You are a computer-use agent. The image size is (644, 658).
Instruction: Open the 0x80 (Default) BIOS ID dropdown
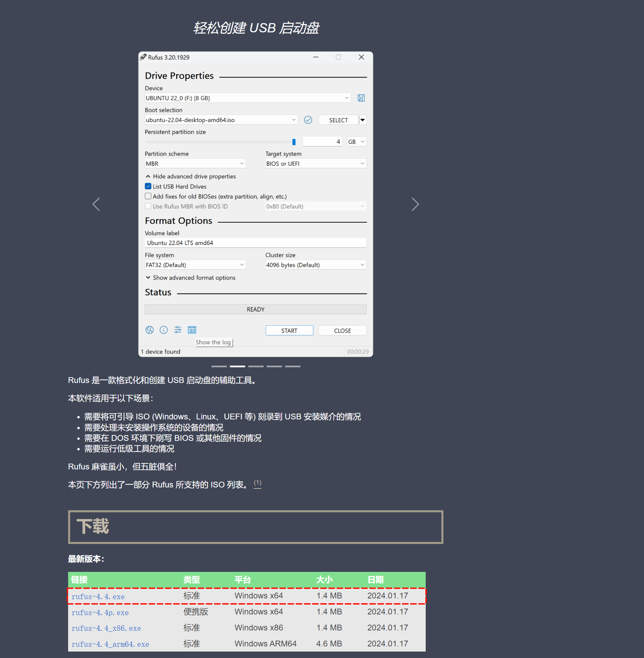(x=316, y=206)
